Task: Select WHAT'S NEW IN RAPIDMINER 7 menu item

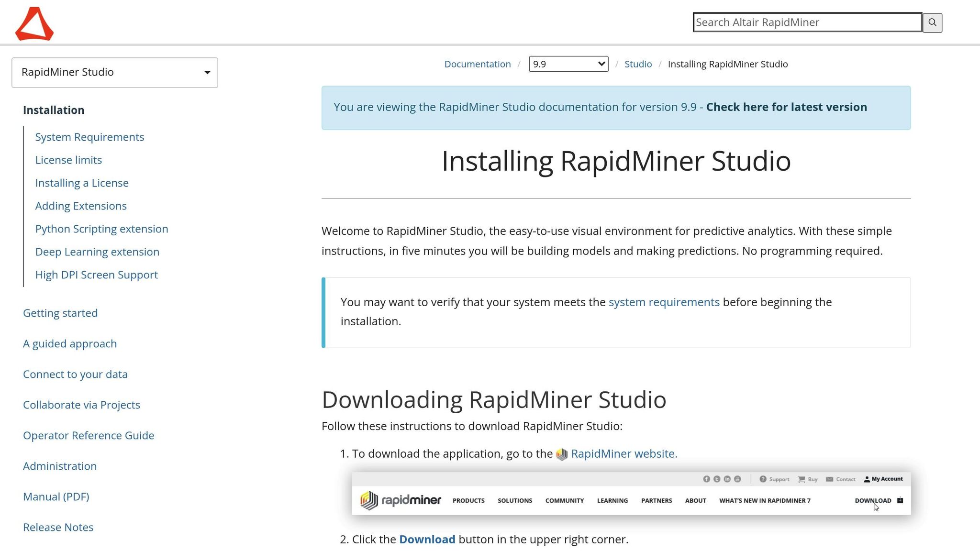Action: (x=765, y=500)
